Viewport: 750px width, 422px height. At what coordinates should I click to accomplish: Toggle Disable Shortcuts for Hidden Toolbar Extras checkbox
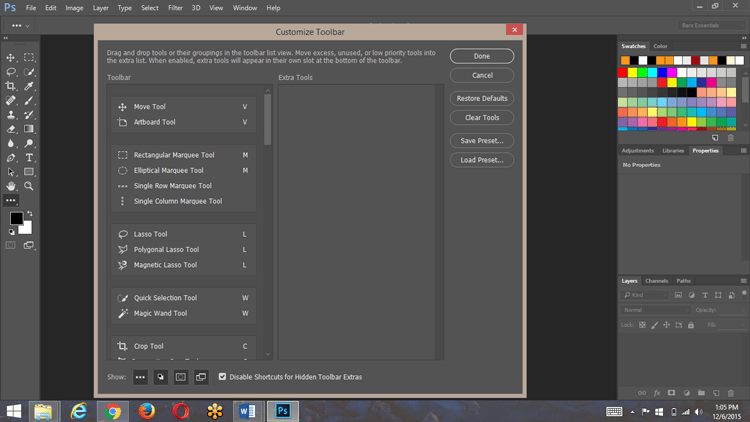pos(222,377)
